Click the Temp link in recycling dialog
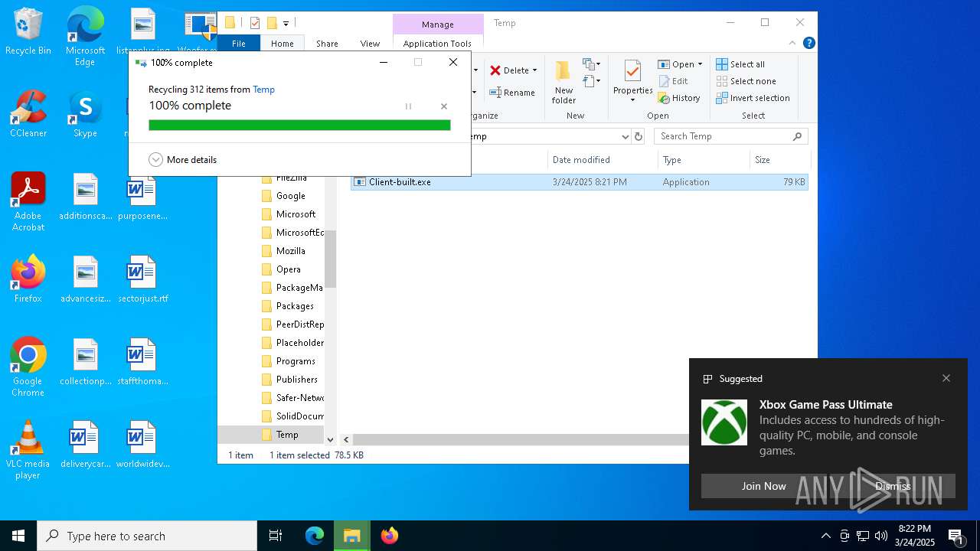 [263, 90]
